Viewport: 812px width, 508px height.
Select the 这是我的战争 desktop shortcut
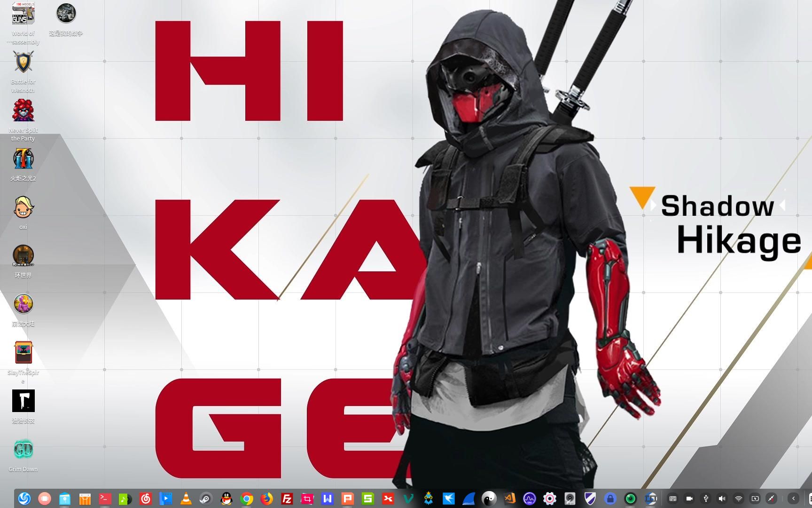coord(66,19)
